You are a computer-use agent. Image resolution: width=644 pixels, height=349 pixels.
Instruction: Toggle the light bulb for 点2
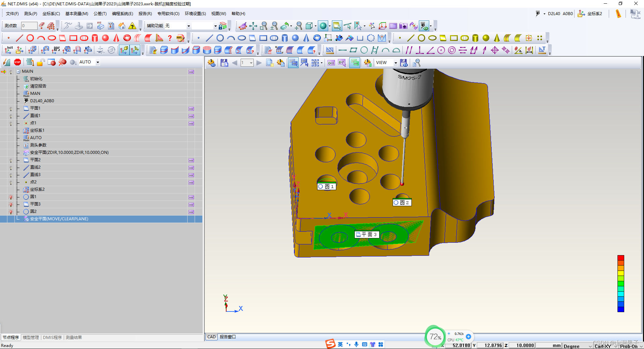[11, 182]
